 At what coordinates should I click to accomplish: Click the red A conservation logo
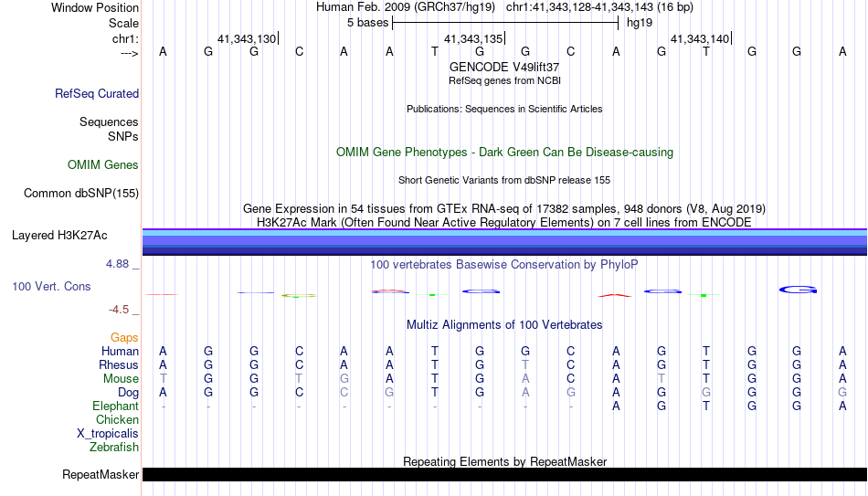click(615, 296)
